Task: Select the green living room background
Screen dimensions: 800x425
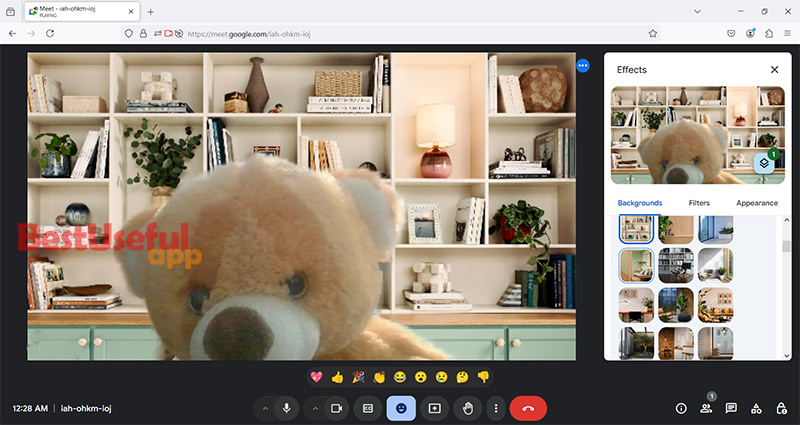Action: click(636, 265)
